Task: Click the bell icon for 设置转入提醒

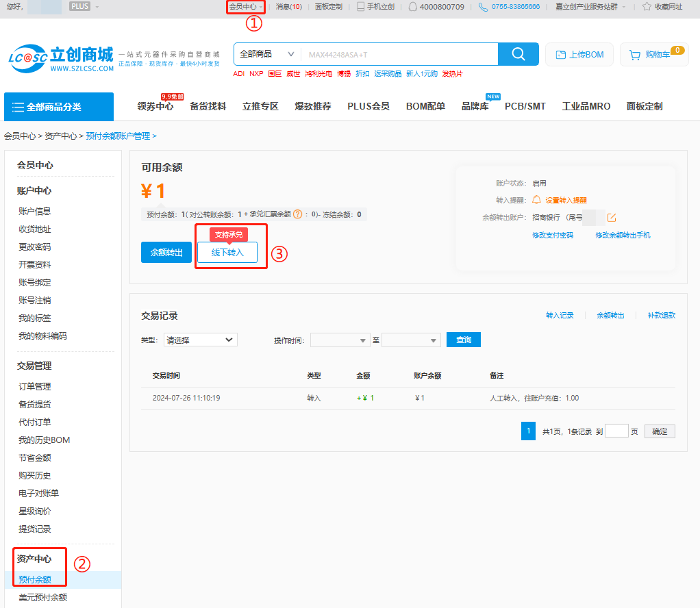Action: 536,200
